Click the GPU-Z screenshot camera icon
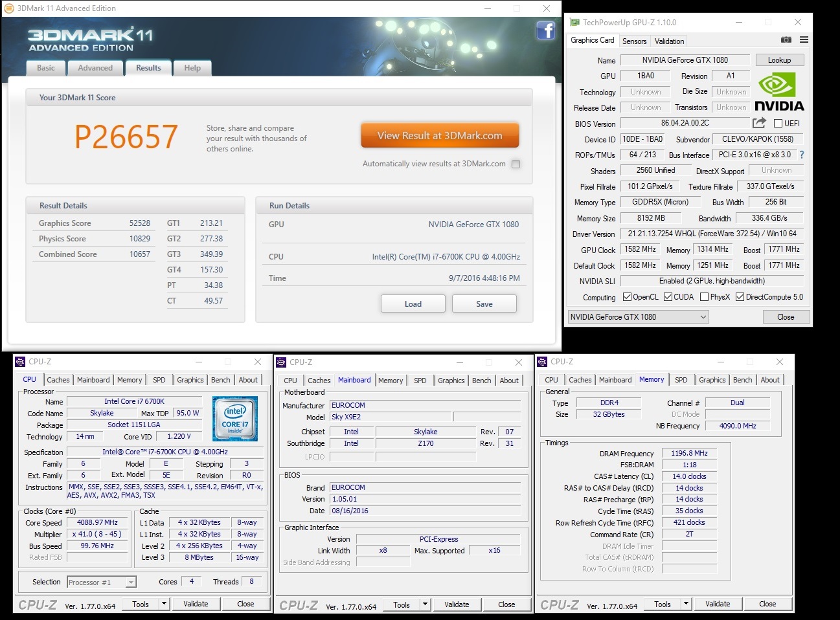 [786, 40]
